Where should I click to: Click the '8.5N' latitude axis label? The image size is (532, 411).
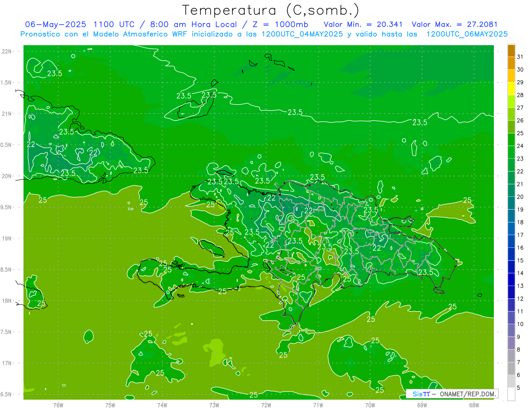6,270
